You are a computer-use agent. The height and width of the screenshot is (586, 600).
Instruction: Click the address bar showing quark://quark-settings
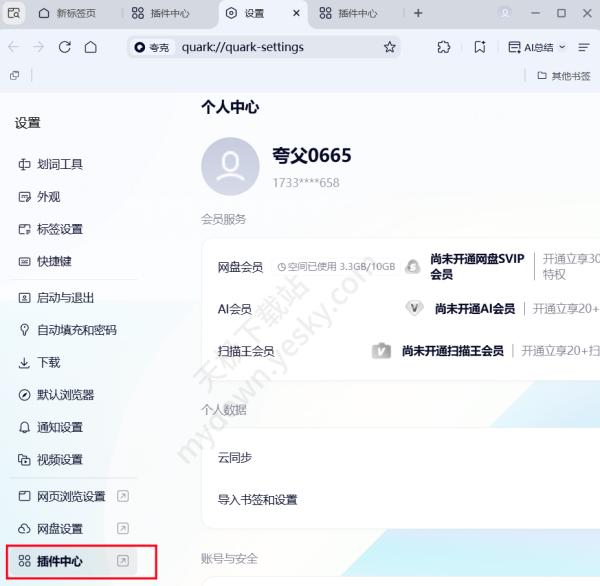270,47
